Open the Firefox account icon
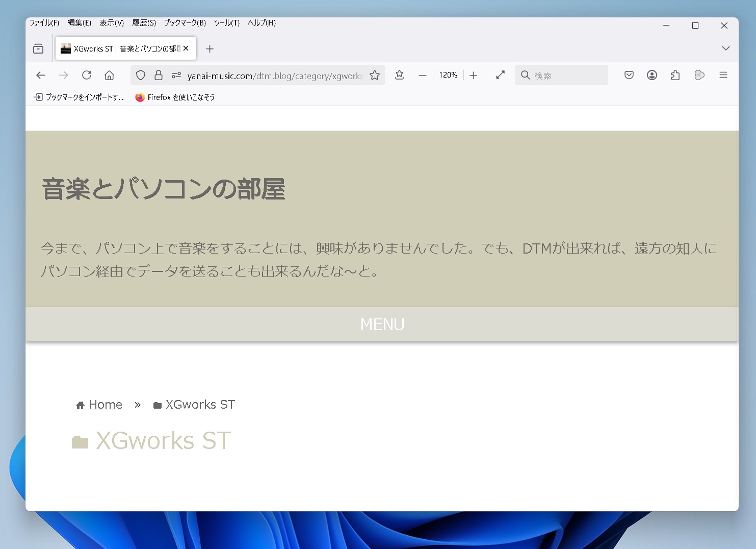 pyautogui.click(x=651, y=76)
